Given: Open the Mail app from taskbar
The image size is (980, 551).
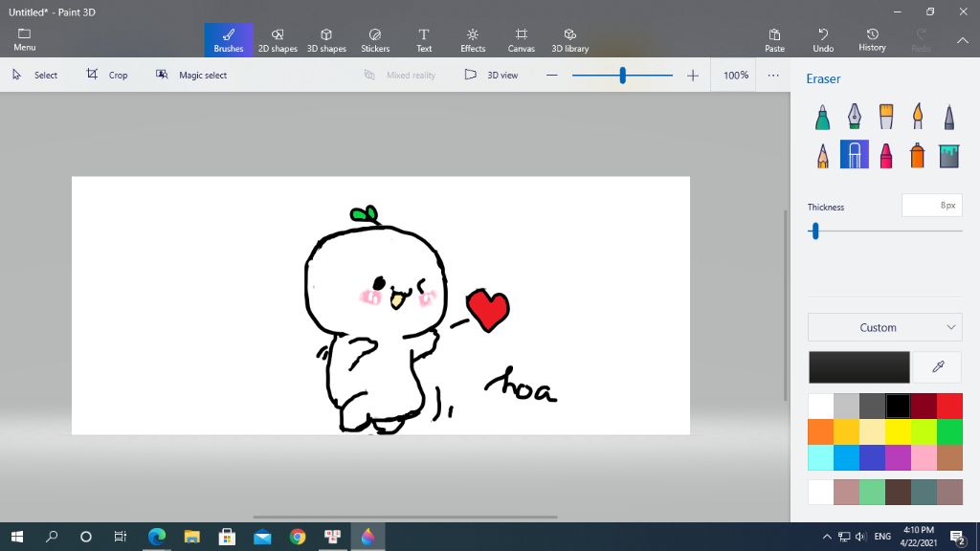Looking at the screenshot, I should coord(262,537).
